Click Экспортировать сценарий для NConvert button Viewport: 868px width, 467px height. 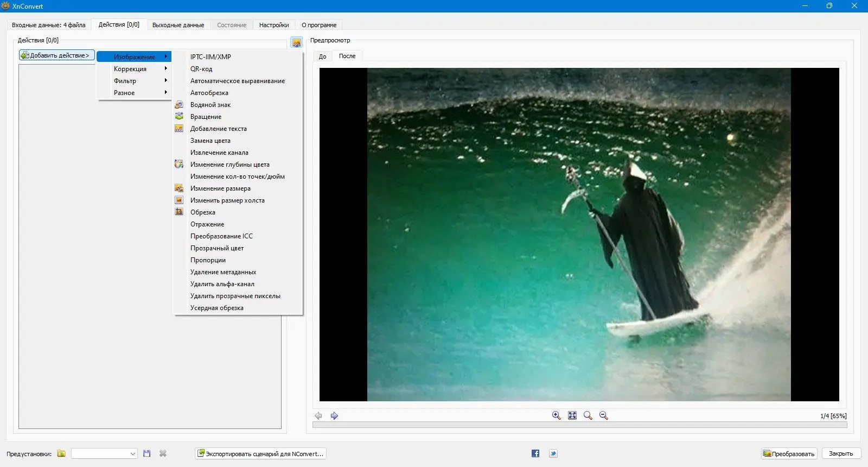260,453
